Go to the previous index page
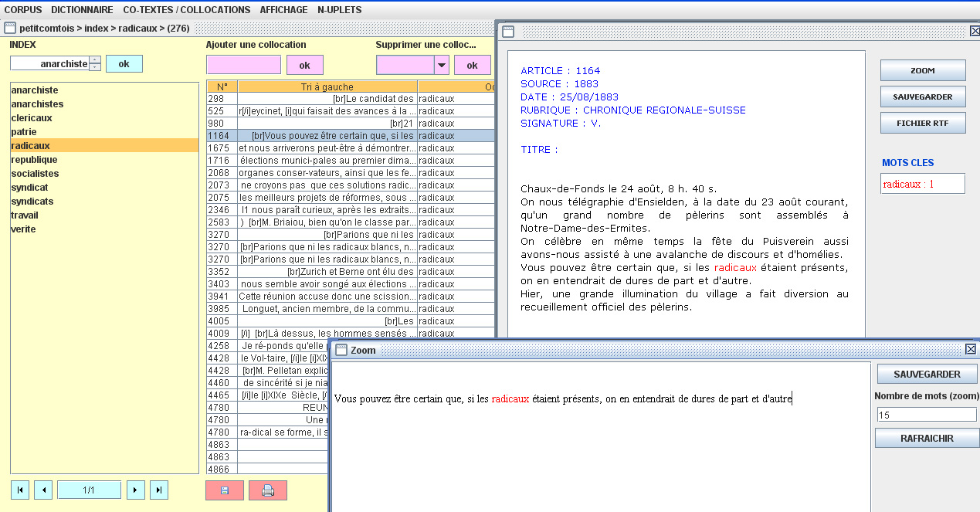The image size is (980, 512). pos(43,490)
